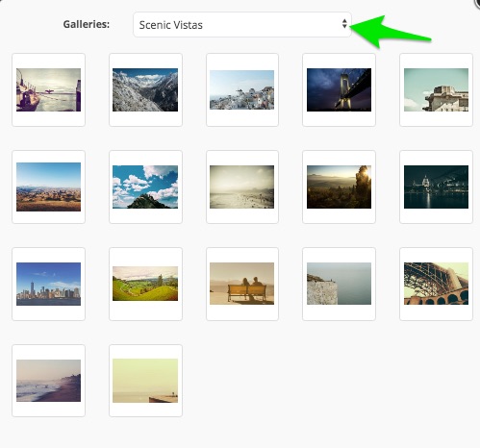Select the airplane over harbor thumbnail
Viewport: 480px width, 448px height.
pyautogui.click(x=48, y=89)
